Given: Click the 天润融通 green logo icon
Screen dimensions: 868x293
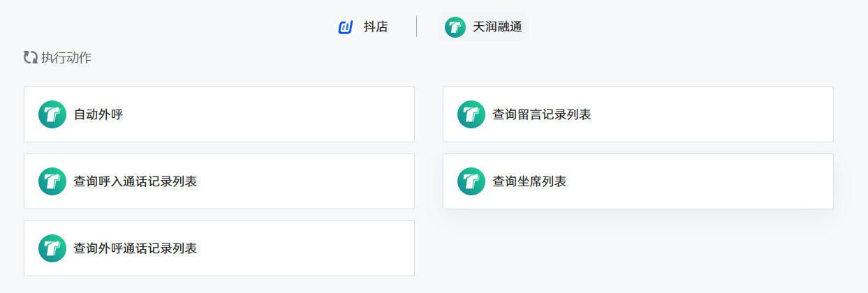Looking at the screenshot, I should click(x=455, y=27).
